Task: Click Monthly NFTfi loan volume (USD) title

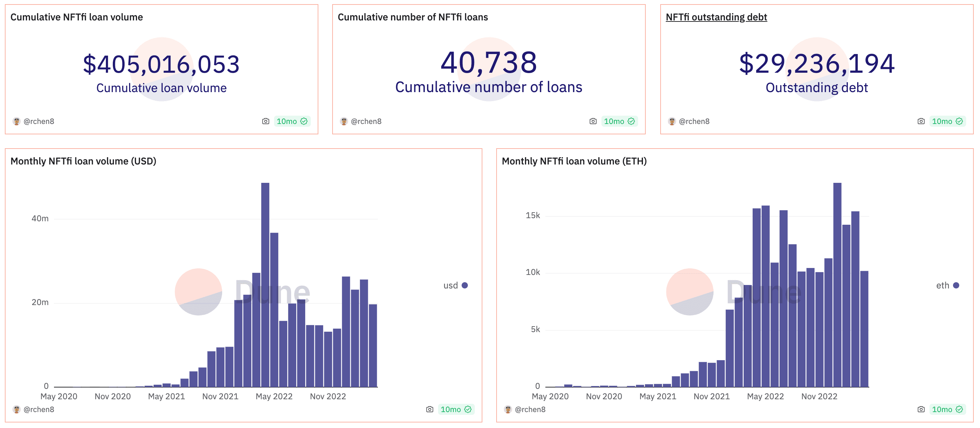Action: 83,161
